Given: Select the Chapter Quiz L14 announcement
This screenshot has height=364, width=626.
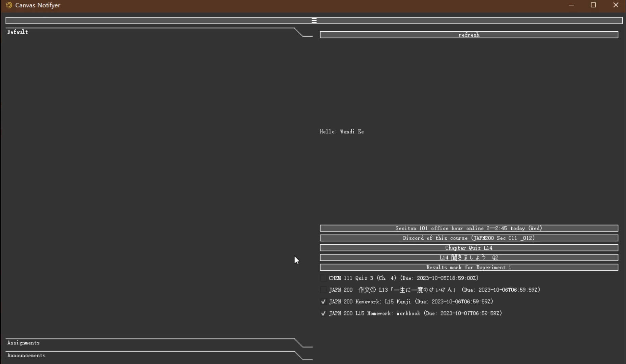Looking at the screenshot, I should click(468, 248).
